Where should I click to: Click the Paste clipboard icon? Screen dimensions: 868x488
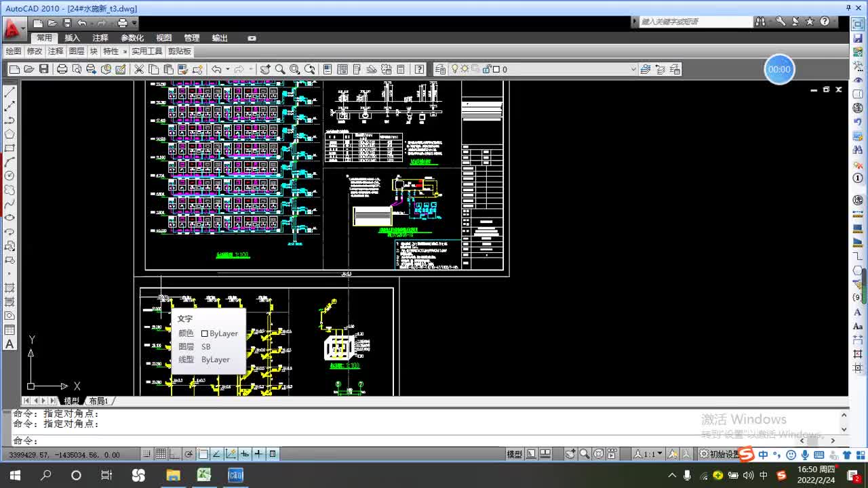(x=168, y=69)
